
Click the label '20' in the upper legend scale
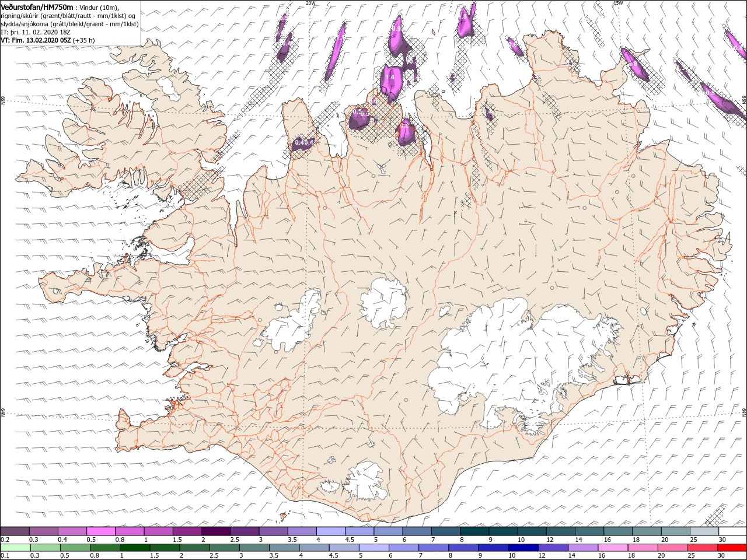click(664, 540)
